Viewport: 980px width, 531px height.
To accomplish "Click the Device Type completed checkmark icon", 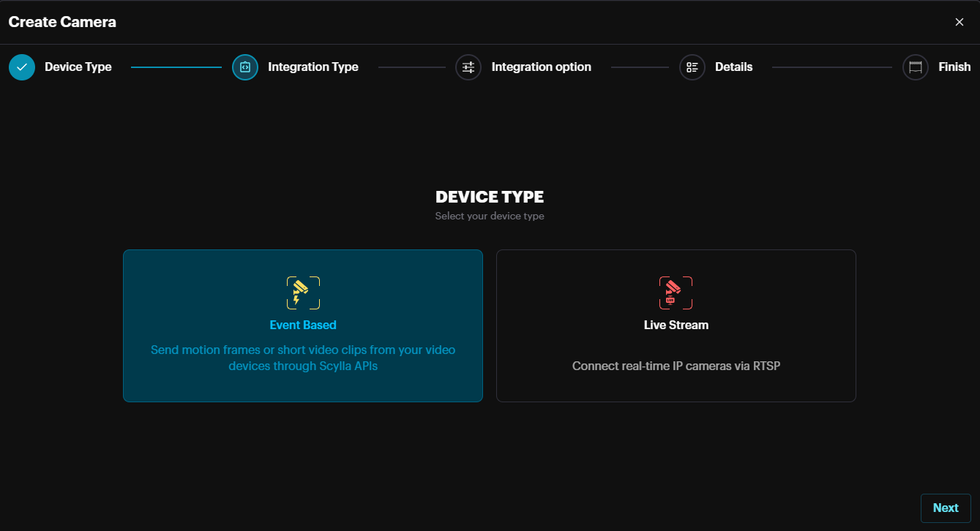I will (22, 67).
